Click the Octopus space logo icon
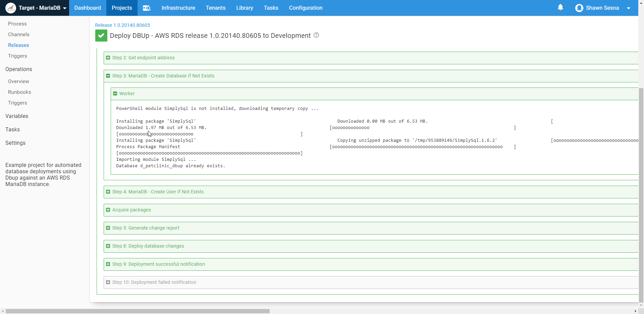This screenshot has height=314, width=644. pyautogui.click(x=11, y=8)
